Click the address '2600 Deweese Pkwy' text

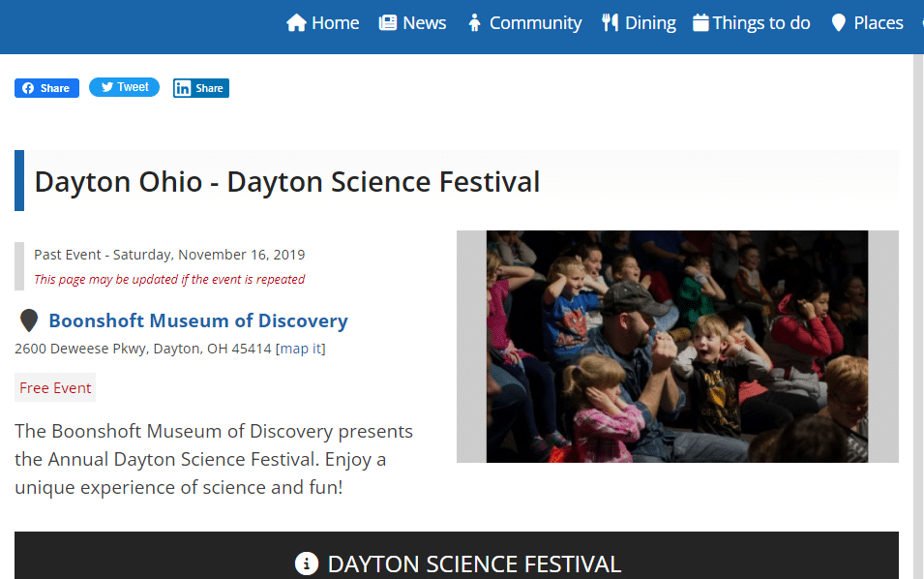tap(143, 349)
